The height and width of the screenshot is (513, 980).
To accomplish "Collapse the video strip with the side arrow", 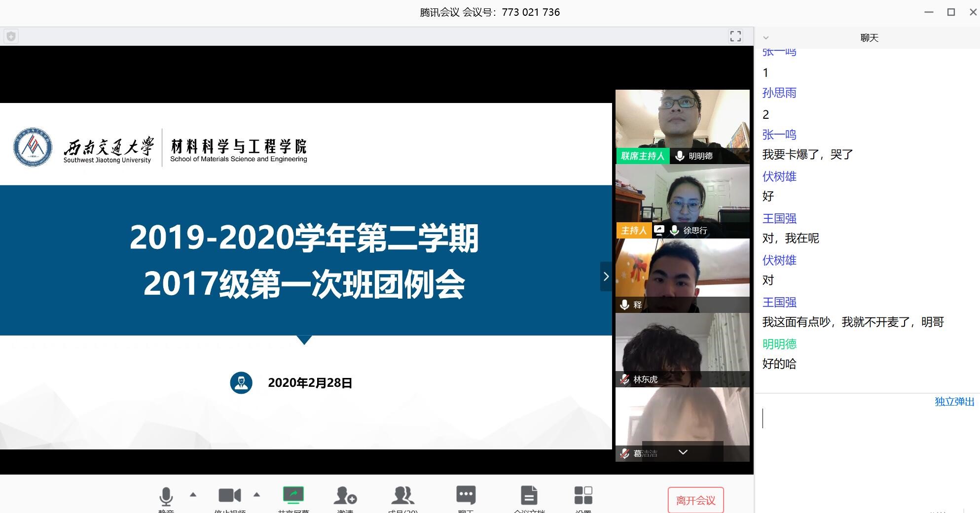I will point(606,276).
